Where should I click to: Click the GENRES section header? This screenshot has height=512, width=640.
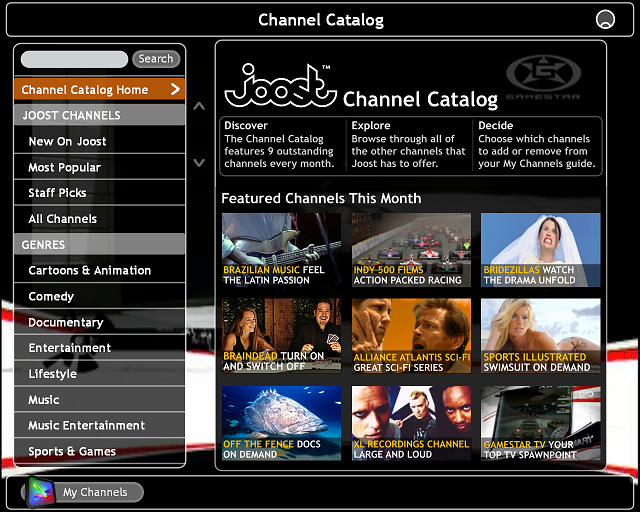click(100, 244)
